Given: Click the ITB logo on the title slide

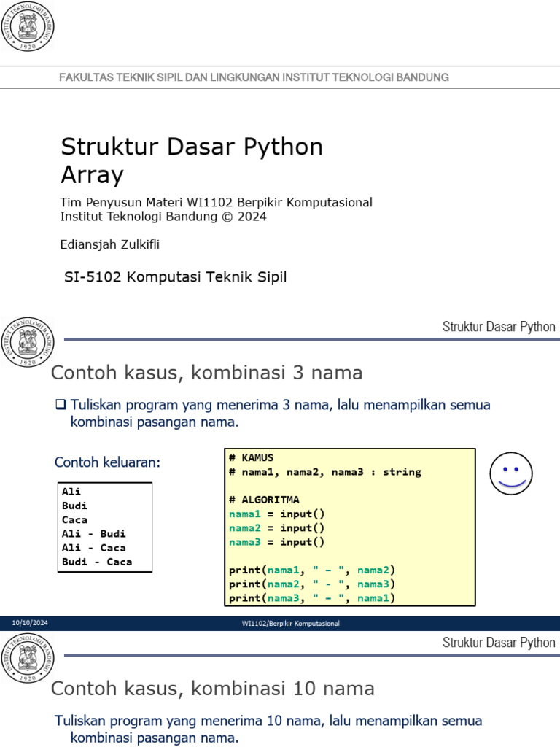Looking at the screenshot, I should [x=28, y=28].
